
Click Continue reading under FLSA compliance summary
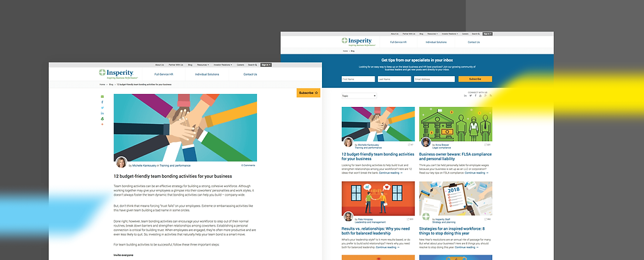pyautogui.click(x=476, y=173)
